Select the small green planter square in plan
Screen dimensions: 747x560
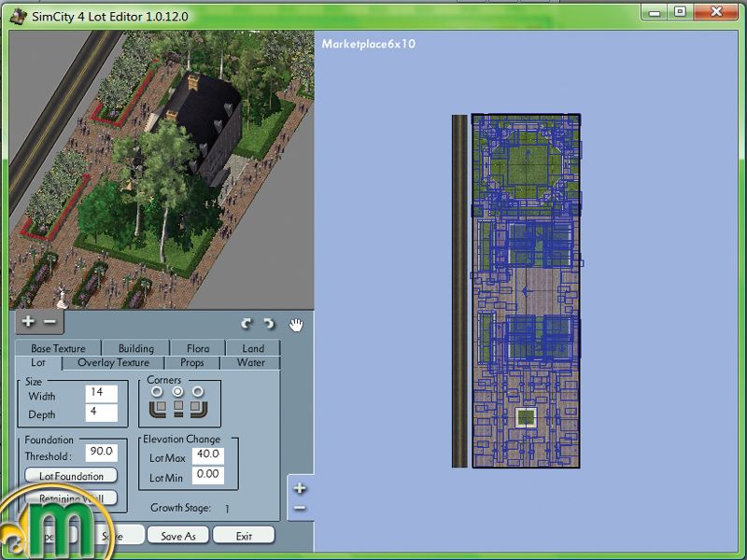click(x=526, y=417)
